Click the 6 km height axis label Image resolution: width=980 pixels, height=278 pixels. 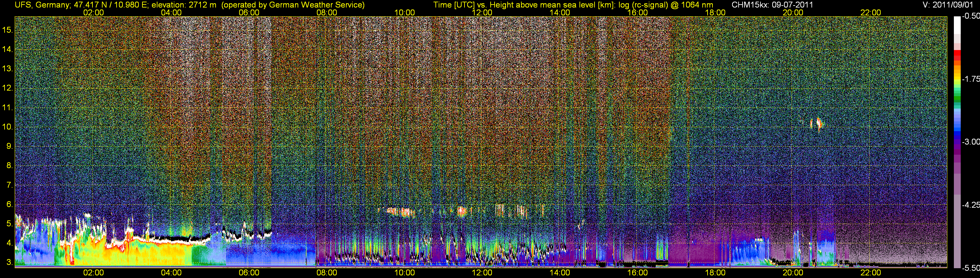tap(9, 204)
